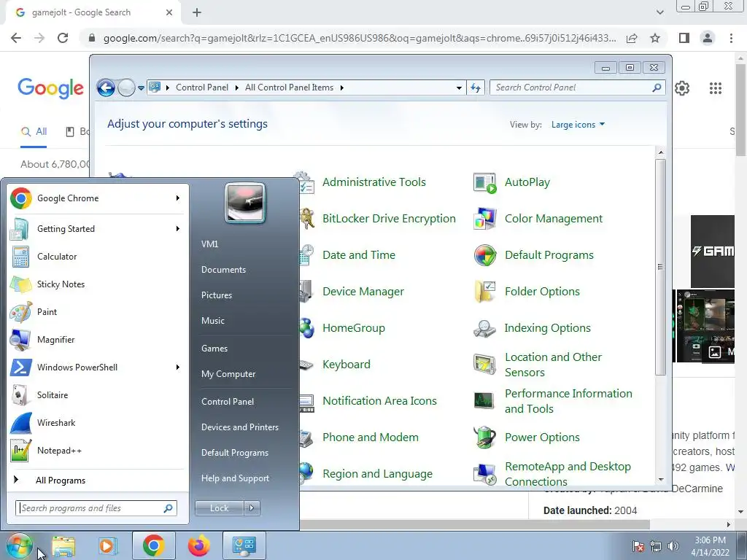Open BitLocker Drive Encryption link
The height and width of the screenshot is (560, 747).
pyautogui.click(x=389, y=219)
